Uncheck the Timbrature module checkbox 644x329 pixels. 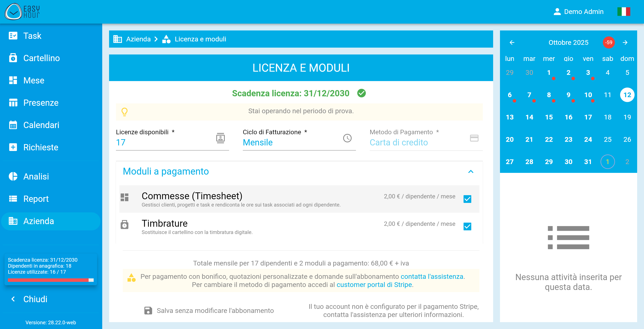(x=467, y=226)
